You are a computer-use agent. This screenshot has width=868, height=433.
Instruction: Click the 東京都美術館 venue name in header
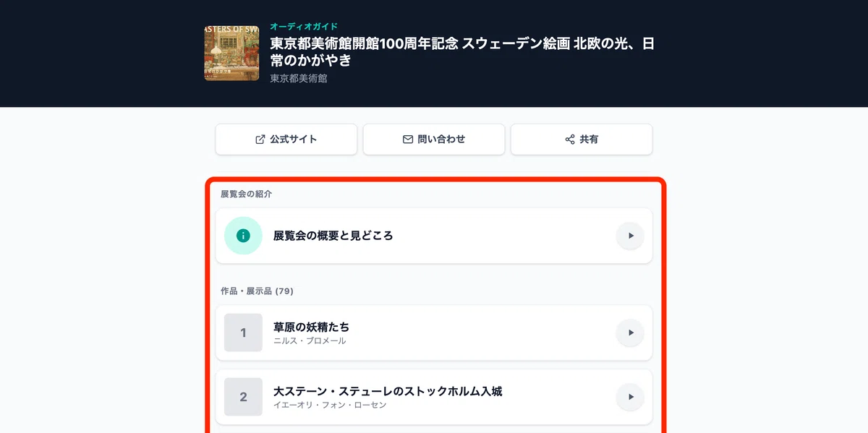[x=299, y=78]
